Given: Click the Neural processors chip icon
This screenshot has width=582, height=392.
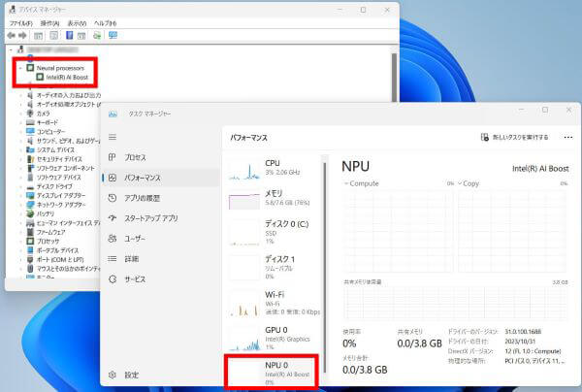Looking at the screenshot, I should tap(30, 68).
